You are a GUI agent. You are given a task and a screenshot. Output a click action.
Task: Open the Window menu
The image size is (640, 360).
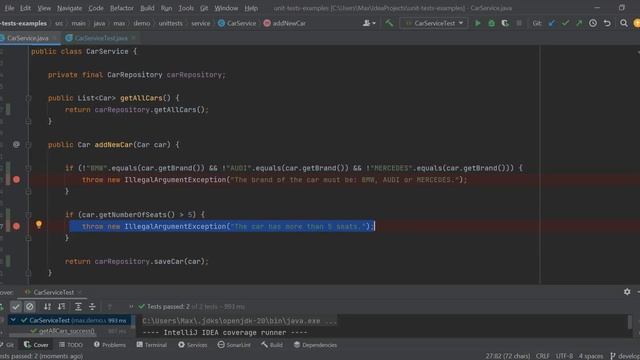(226, 8)
